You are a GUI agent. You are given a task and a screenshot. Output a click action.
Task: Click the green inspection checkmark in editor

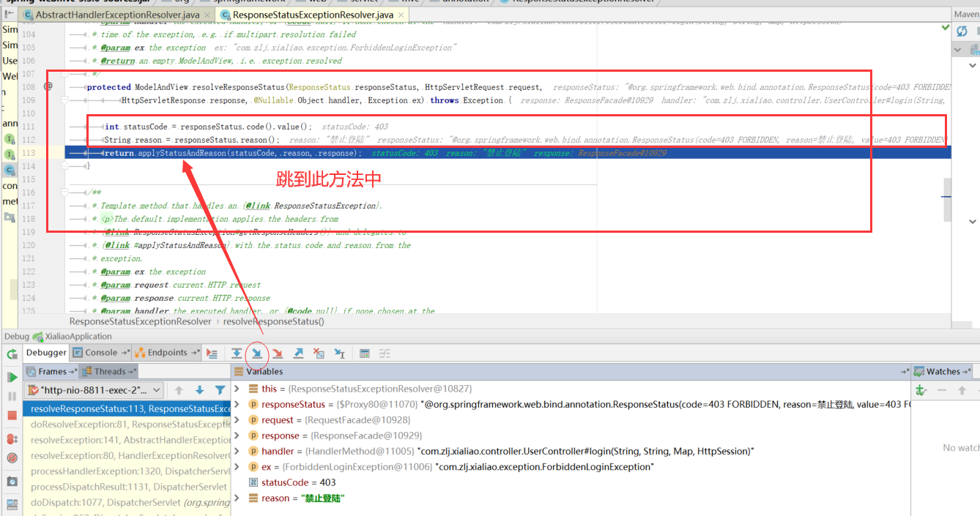pyautogui.click(x=946, y=27)
